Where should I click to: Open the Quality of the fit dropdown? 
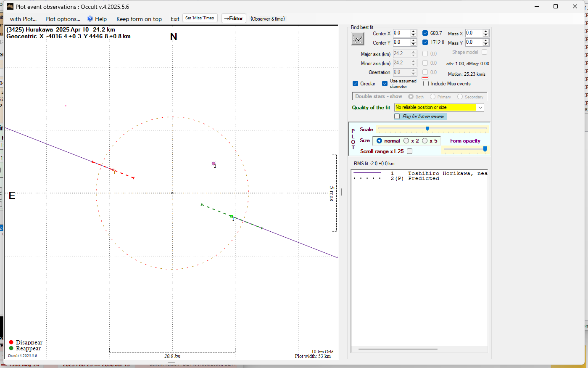[480, 108]
